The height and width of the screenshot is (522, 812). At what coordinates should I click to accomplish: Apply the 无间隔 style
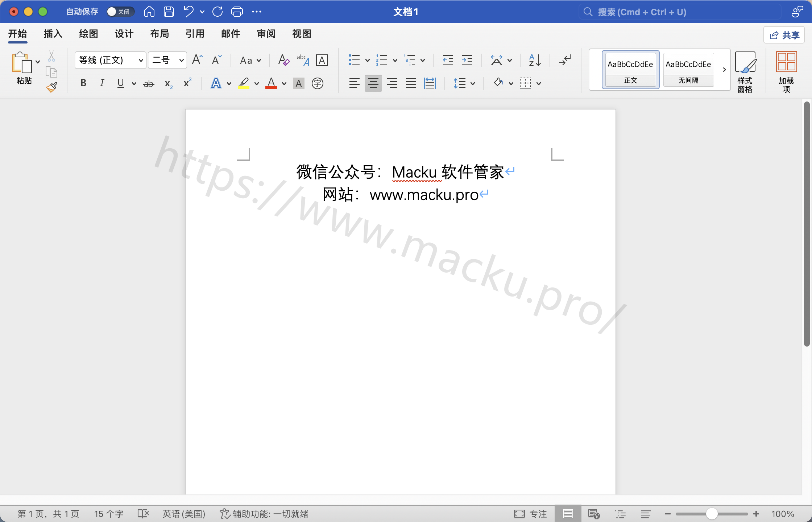(x=688, y=70)
